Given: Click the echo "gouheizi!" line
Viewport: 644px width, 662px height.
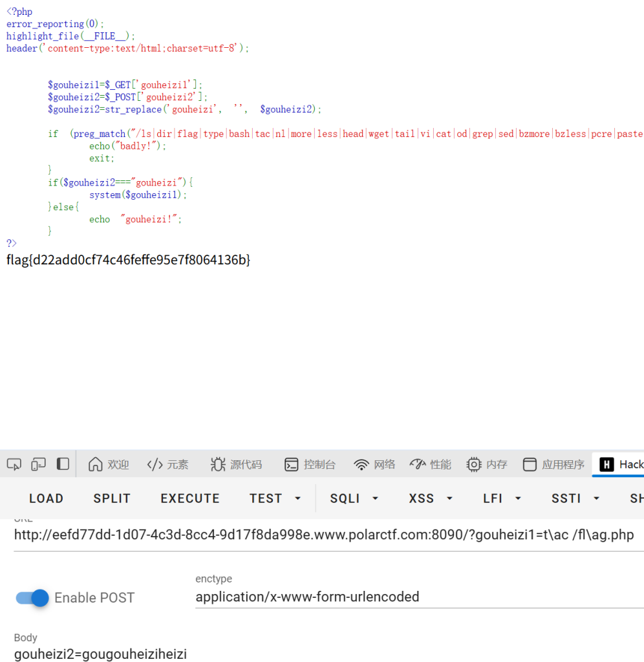Looking at the screenshot, I should [135, 219].
